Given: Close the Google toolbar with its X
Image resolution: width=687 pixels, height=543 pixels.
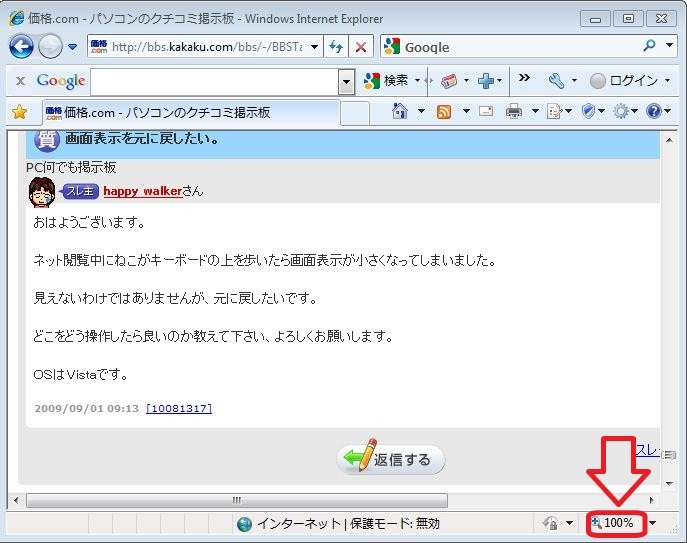Looking at the screenshot, I should pyautogui.click(x=20, y=81).
